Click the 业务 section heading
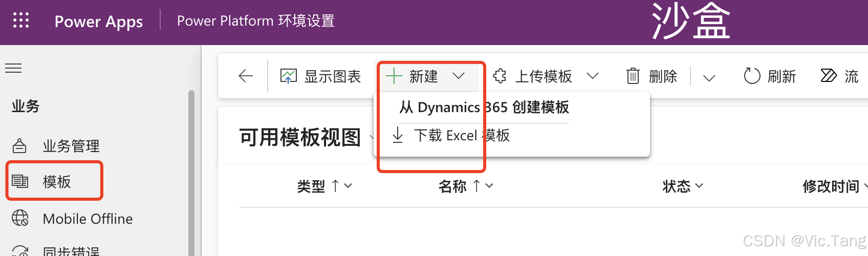This screenshot has width=868, height=256. (x=26, y=106)
